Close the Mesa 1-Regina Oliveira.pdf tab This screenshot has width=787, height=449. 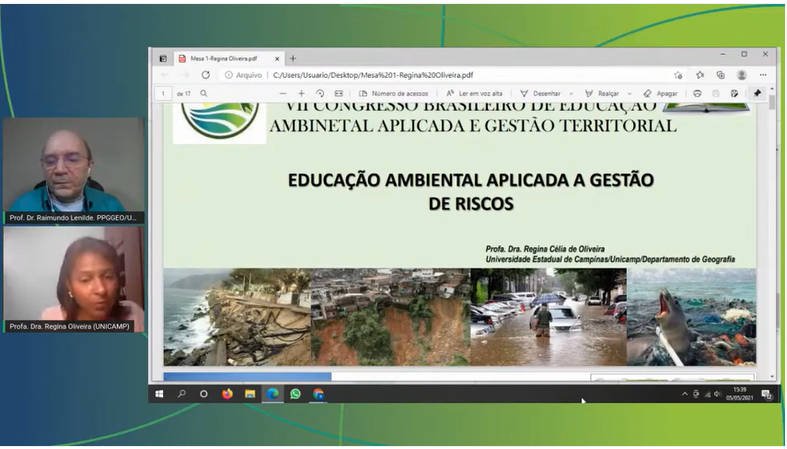[x=277, y=59]
